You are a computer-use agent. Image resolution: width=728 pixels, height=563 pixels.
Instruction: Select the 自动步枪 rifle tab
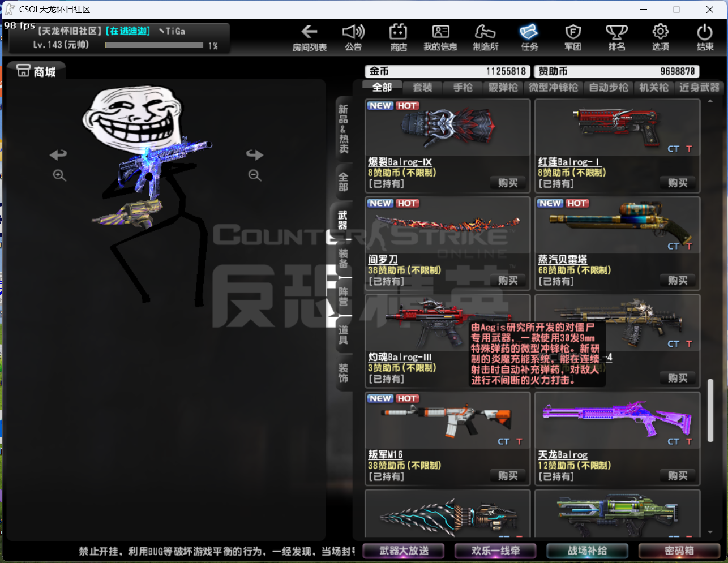point(609,87)
